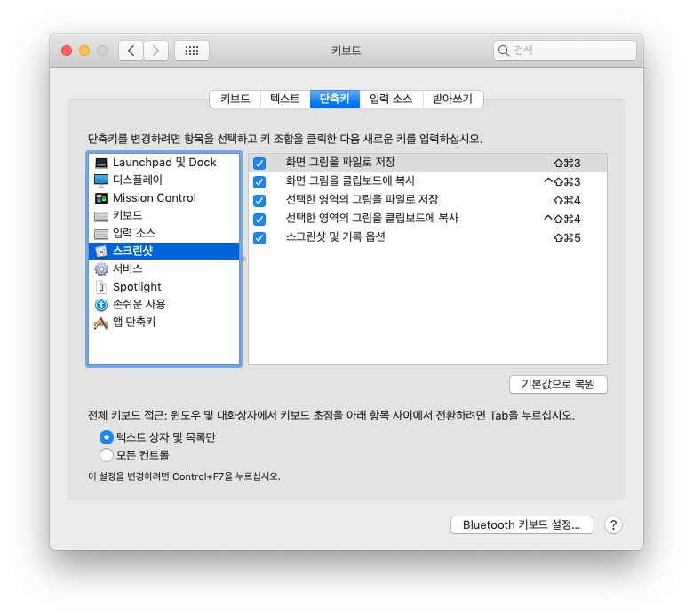Viewport: 693px width, 616px height.
Task: Select 키보드 label in category list
Action: pos(128,215)
